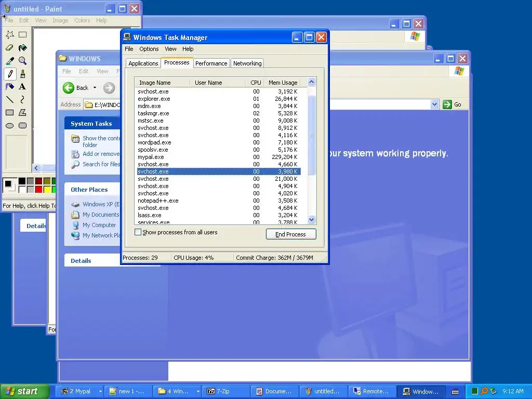
Task: Select the Pencil tool in Paint
Action: pos(10,74)
